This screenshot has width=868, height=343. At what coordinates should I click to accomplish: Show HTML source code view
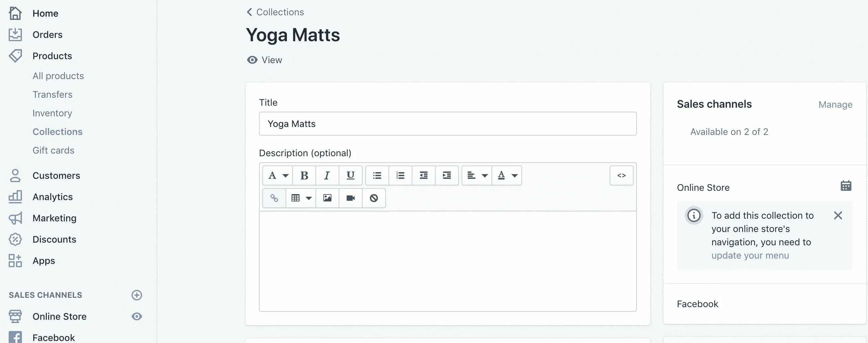click(x=621, y=175)
